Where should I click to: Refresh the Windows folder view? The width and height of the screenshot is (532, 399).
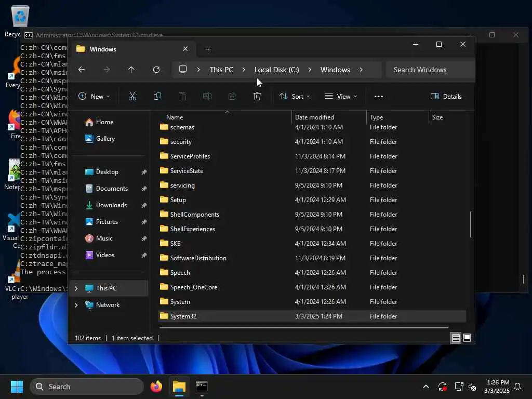click(x=156, y=70)
